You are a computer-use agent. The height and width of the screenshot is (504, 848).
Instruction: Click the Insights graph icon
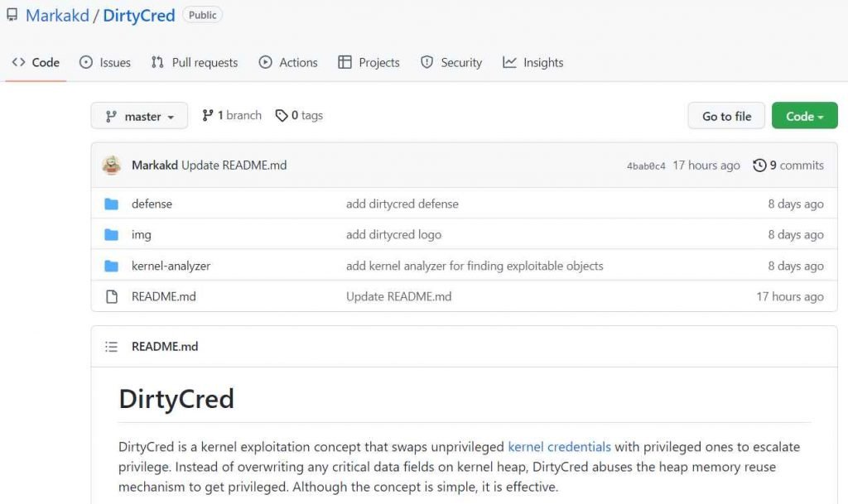509,62
